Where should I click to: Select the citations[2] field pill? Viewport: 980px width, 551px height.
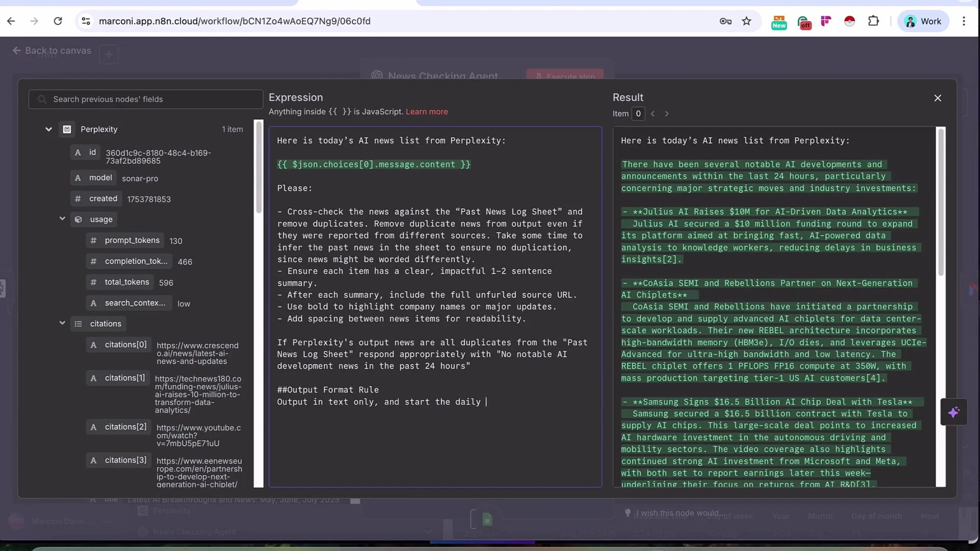118,427
